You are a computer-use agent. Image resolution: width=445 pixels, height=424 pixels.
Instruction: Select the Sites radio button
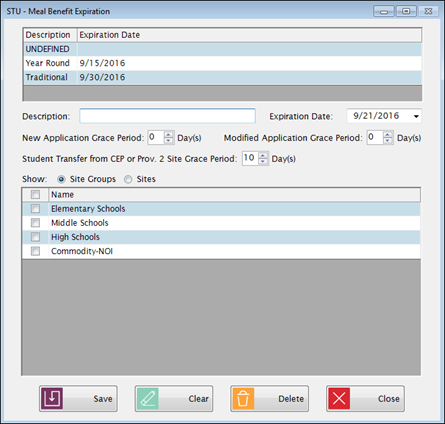click(x=128, y=179)
